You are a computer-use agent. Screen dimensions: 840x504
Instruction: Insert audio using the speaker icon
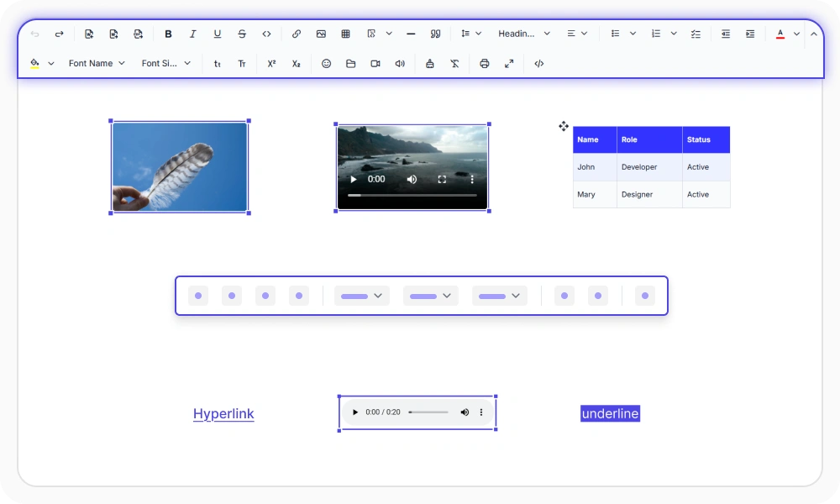(x=400, y=64)
